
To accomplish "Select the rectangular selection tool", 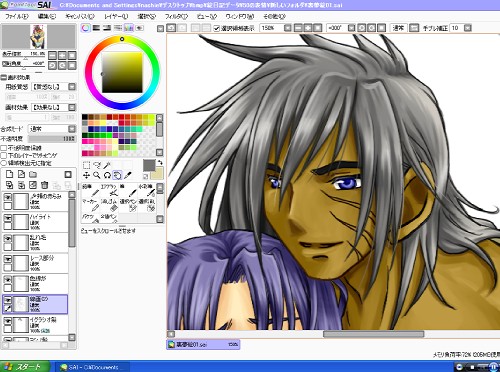I will tap(86, 165).
